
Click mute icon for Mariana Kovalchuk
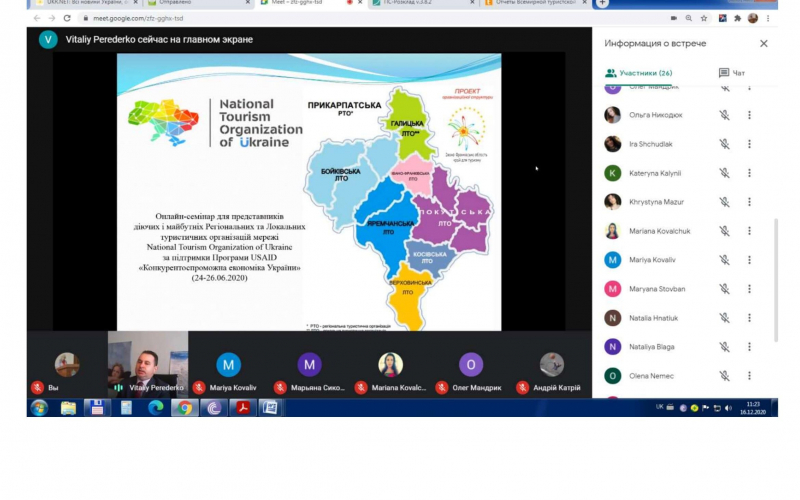724,231
